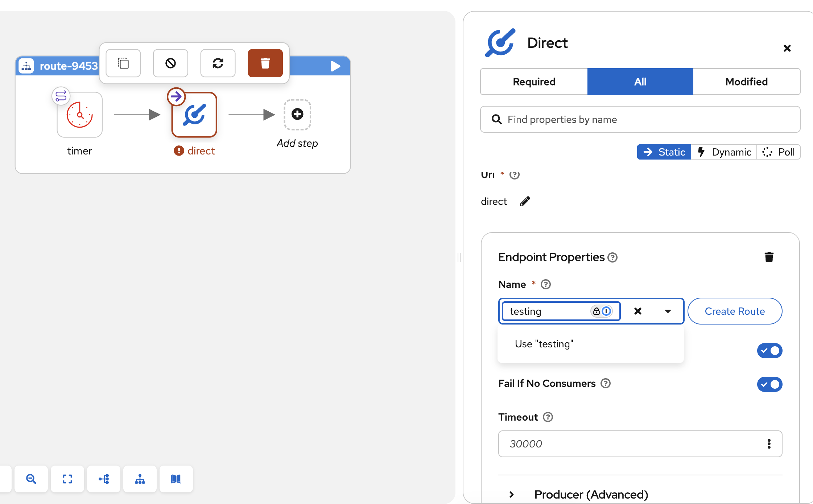
Task: Switch property mode to Dynamic
Action: [724, 152]
